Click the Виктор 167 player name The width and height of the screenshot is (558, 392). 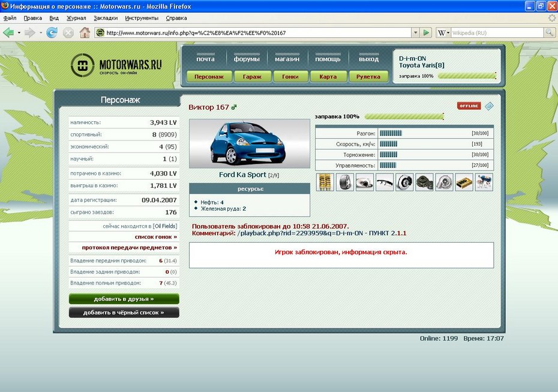click(x=209, y=107)
